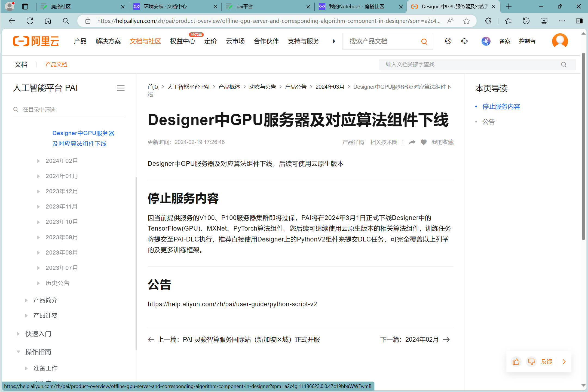
Task: Open the orange user account avatar
Action: tap(560, 41)
